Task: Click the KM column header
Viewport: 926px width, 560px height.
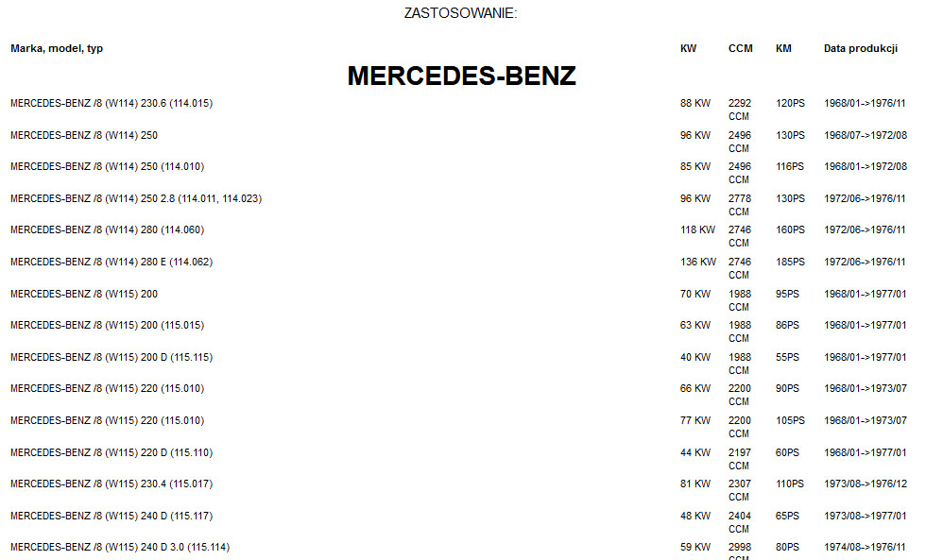Action: click(x=783, y=48)
